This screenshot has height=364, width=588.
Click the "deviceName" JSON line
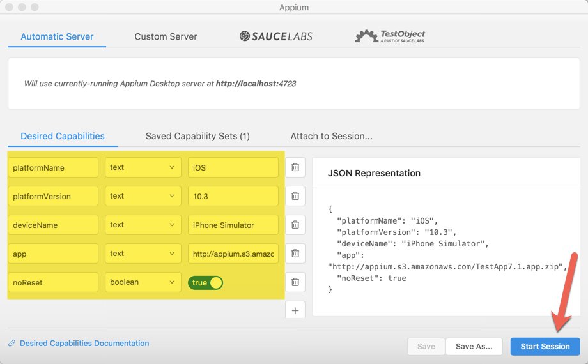(413, 244)
